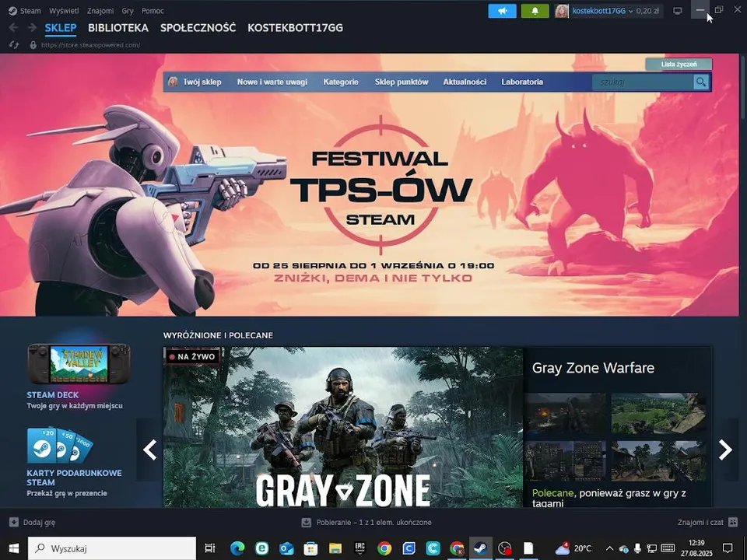Open the green notifications bell
Image resolution: width=747 pixels, height=560 pixels.
[x=535, y=10]
